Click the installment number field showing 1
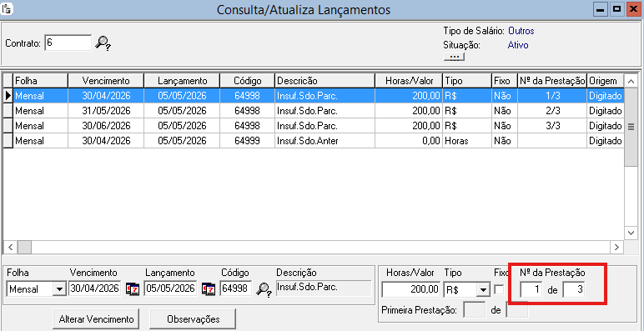The height and width of the screenshot is (331, 644). (x=531, y=289)
